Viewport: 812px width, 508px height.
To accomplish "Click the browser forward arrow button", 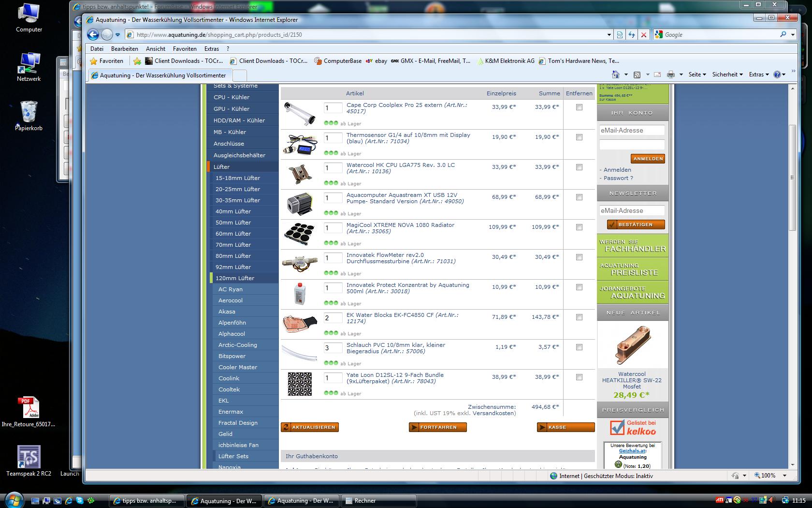I will coord(107,34).
